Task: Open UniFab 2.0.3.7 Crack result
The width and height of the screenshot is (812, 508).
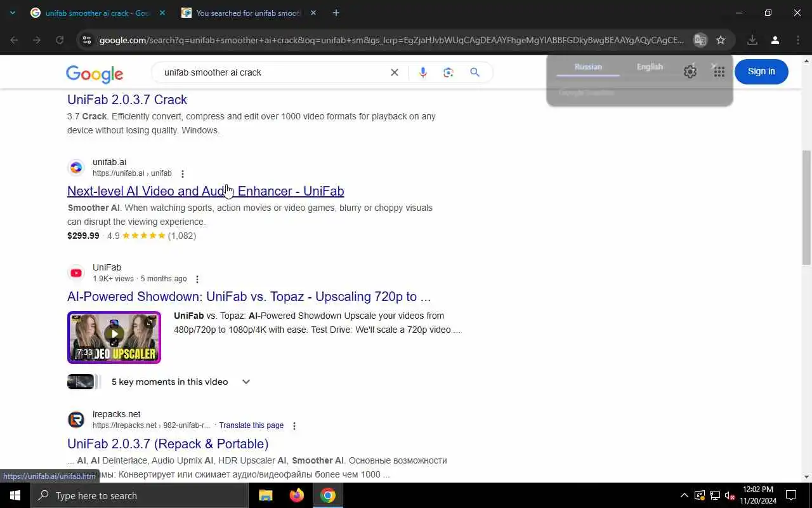Action: pyautogui.click(x=127, y=100)
